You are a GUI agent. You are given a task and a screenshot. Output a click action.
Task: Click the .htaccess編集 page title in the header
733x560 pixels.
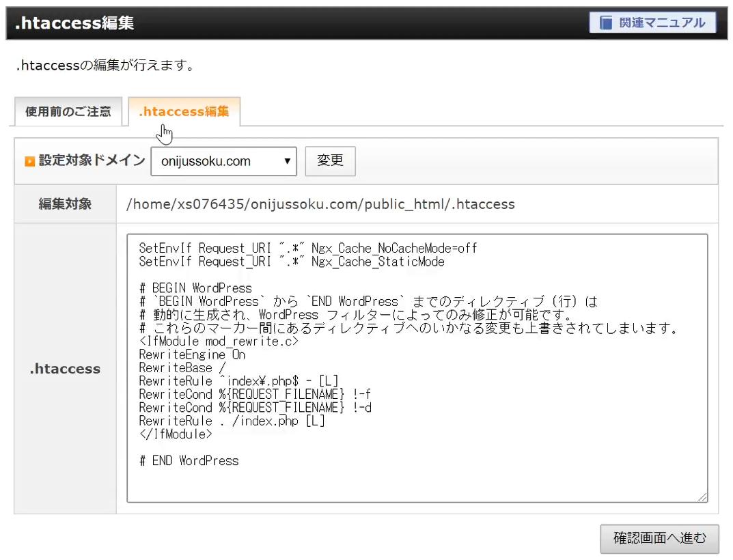74,23
